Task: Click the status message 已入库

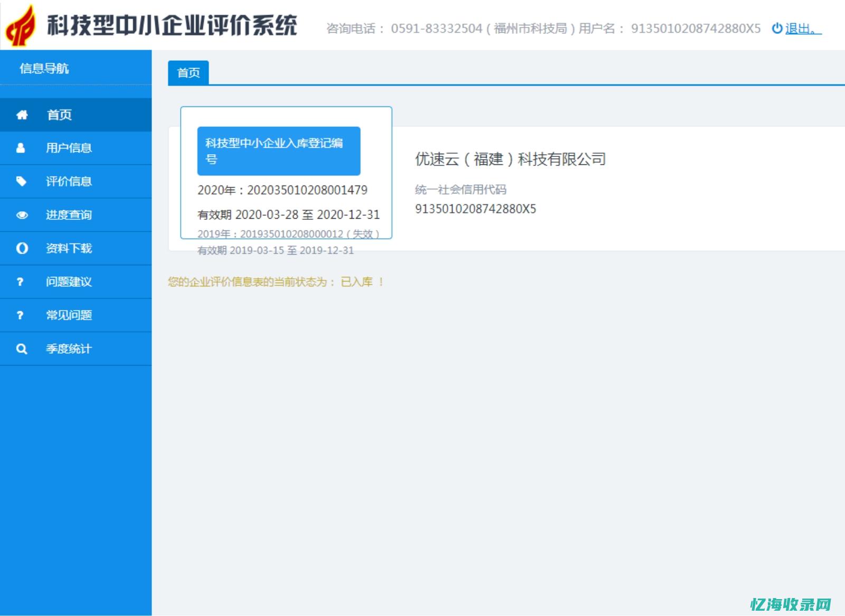Action: 357,282
